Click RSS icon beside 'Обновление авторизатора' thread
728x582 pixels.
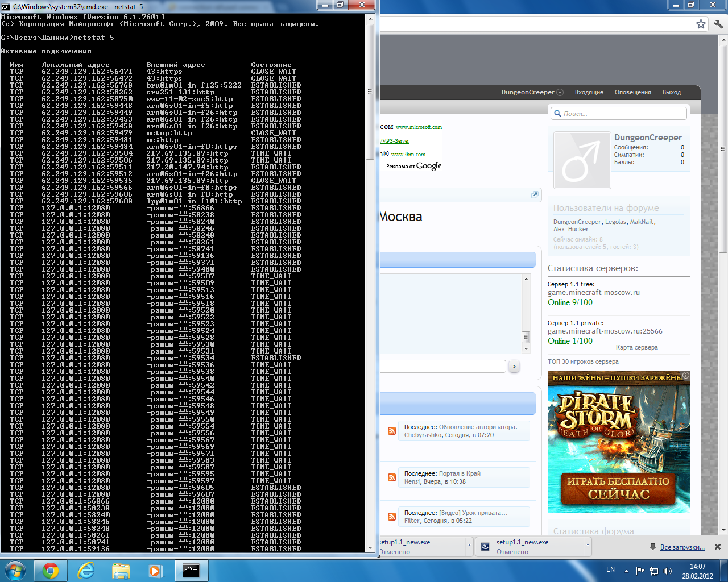coord(392,431)
